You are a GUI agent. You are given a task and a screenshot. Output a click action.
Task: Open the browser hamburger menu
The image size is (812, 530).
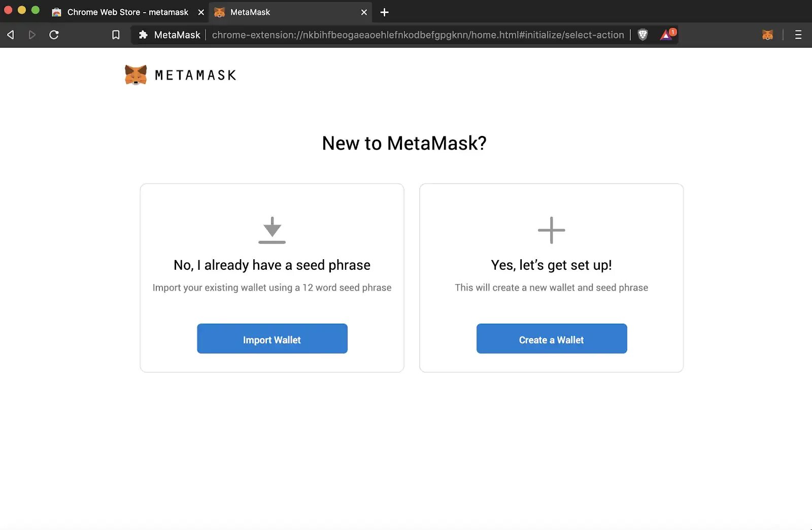798,34
